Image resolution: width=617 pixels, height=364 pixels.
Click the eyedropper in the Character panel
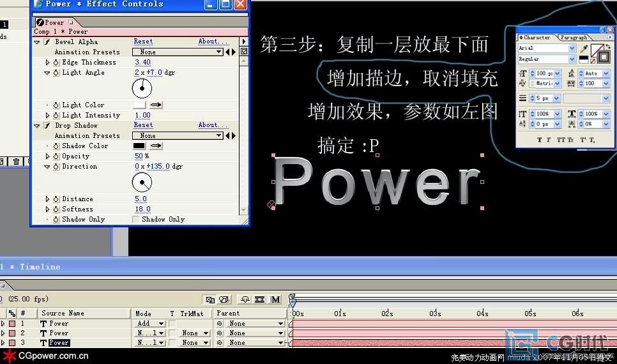[x=584, y=48]
